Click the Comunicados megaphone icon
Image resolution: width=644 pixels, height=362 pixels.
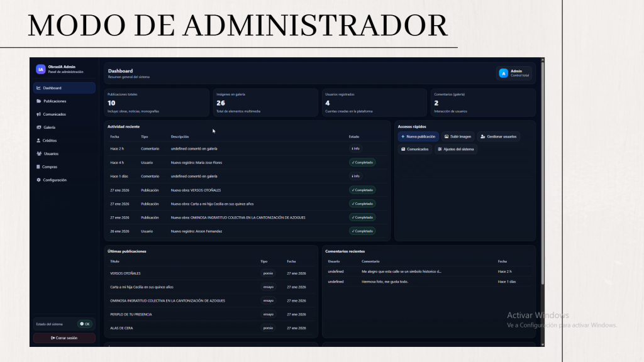tap(39, 114)
